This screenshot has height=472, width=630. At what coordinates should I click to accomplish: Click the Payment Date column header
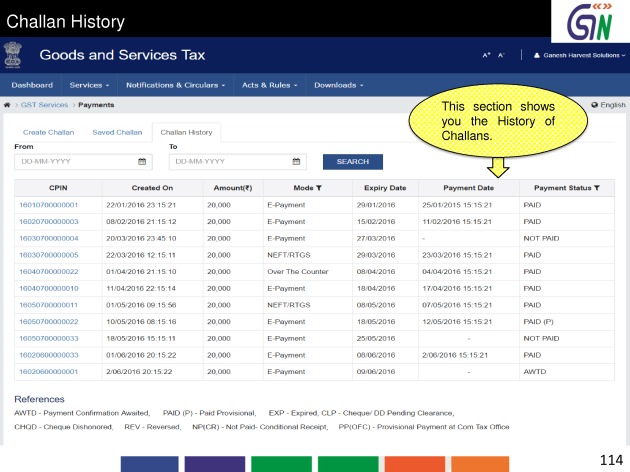coord(468,188)
